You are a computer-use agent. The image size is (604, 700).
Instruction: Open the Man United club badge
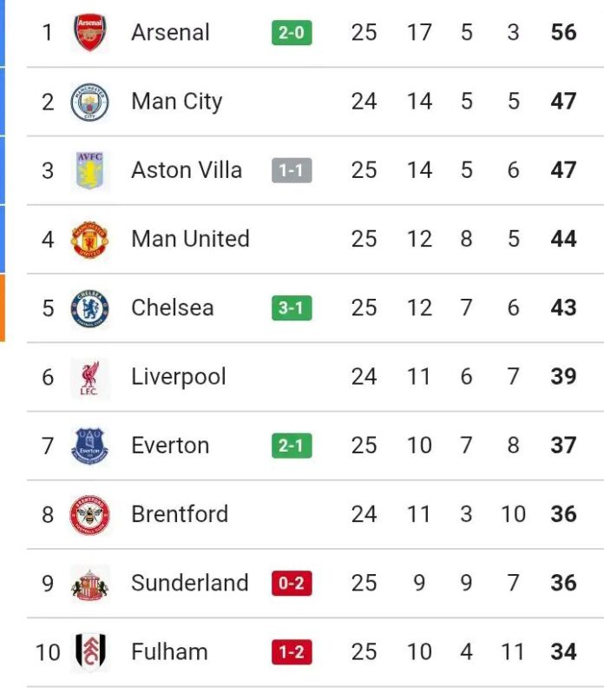coord(87,239)
